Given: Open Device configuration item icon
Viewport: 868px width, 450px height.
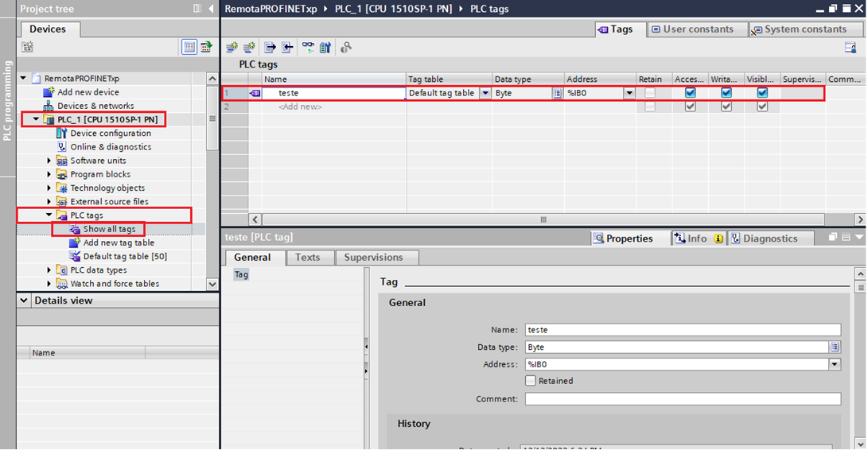Looking at the screenshot, I should click(x=61, y=134).
